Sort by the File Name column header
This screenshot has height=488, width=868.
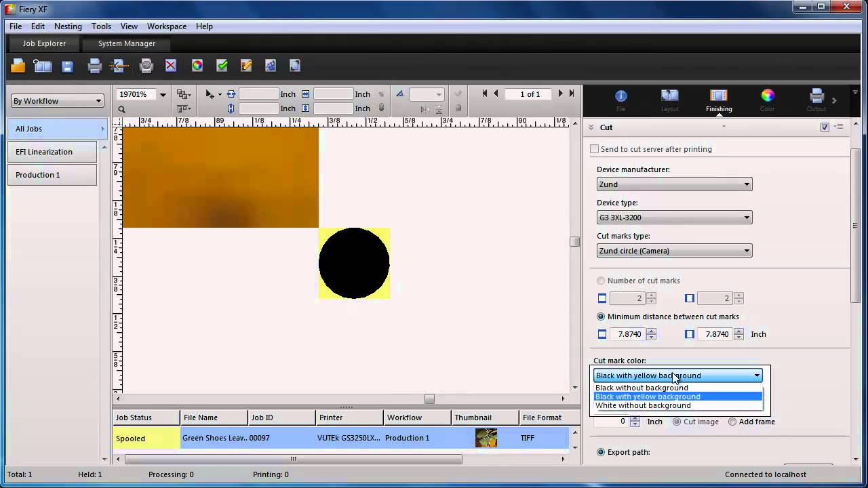pos(214,418)
